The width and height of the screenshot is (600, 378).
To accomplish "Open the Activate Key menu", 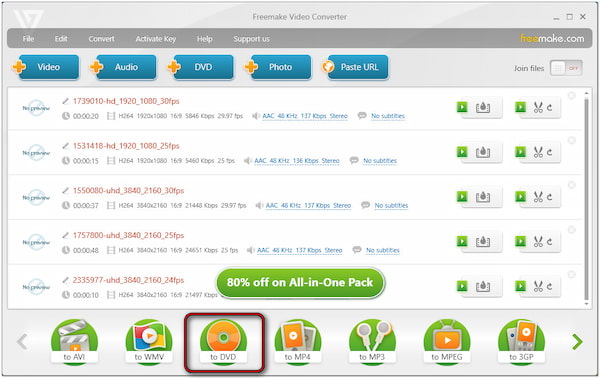I will point(156,39).
